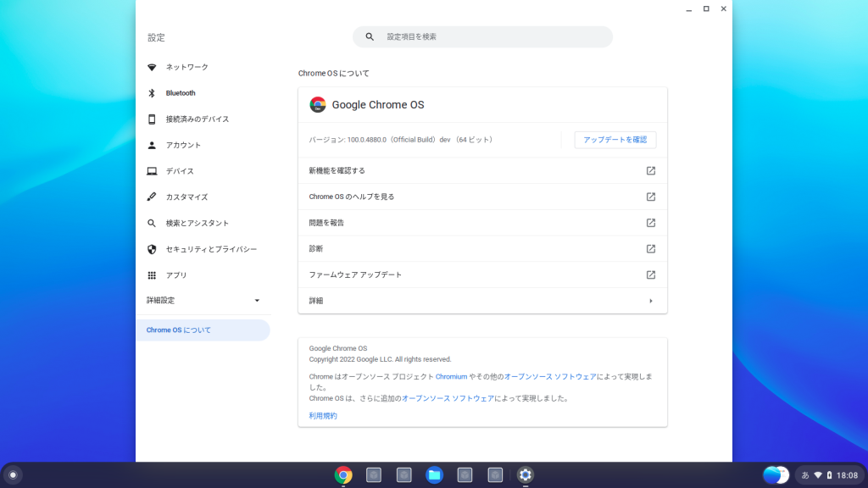Click the 診断 row text

coord(316,249)
